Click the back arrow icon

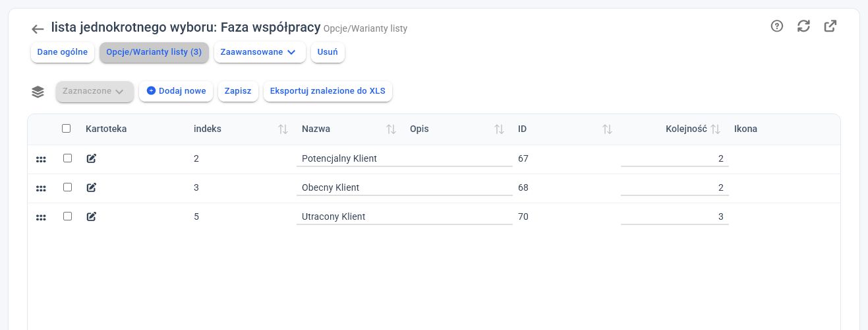[38, 29]
